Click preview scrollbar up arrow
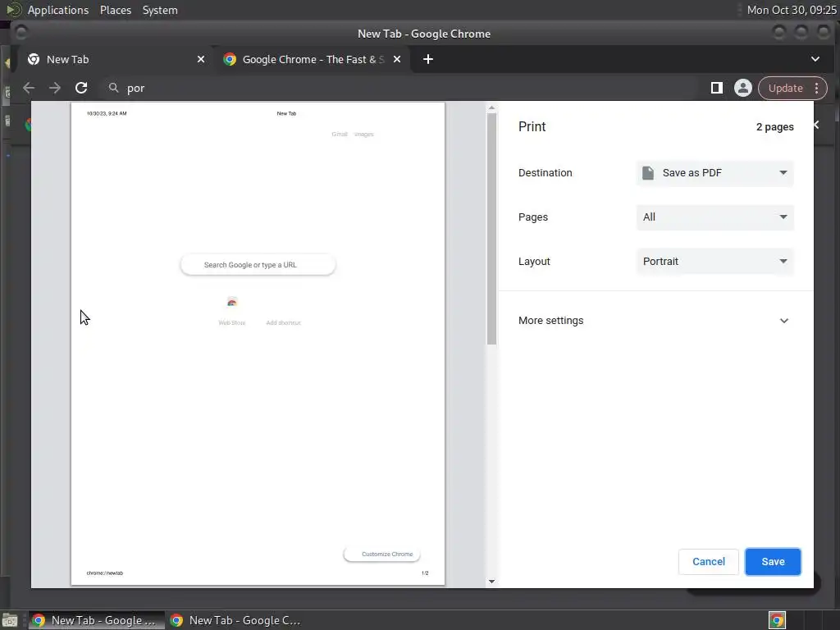Viewport: 840px width, 630px height. [x=491, y=107]
